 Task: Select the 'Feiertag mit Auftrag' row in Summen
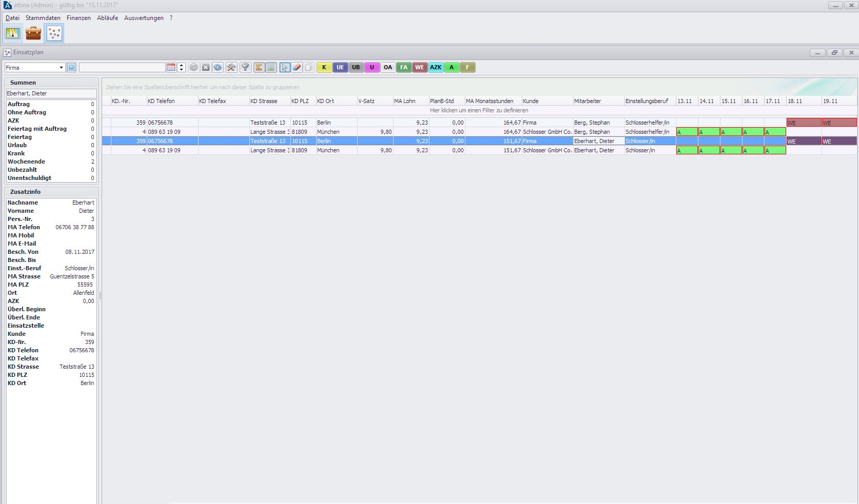(51, 129)
